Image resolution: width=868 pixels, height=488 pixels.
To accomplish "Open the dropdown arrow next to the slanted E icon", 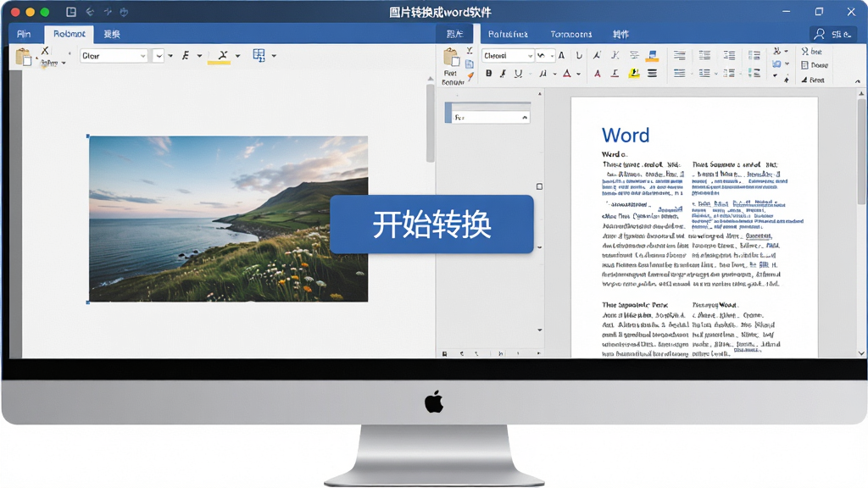I will 199,56.
